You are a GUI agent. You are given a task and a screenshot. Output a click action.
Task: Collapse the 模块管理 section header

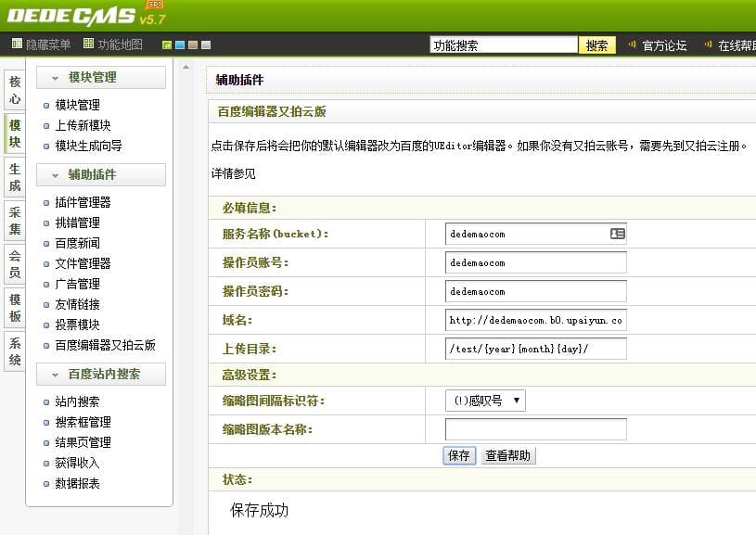pos(101,77)
